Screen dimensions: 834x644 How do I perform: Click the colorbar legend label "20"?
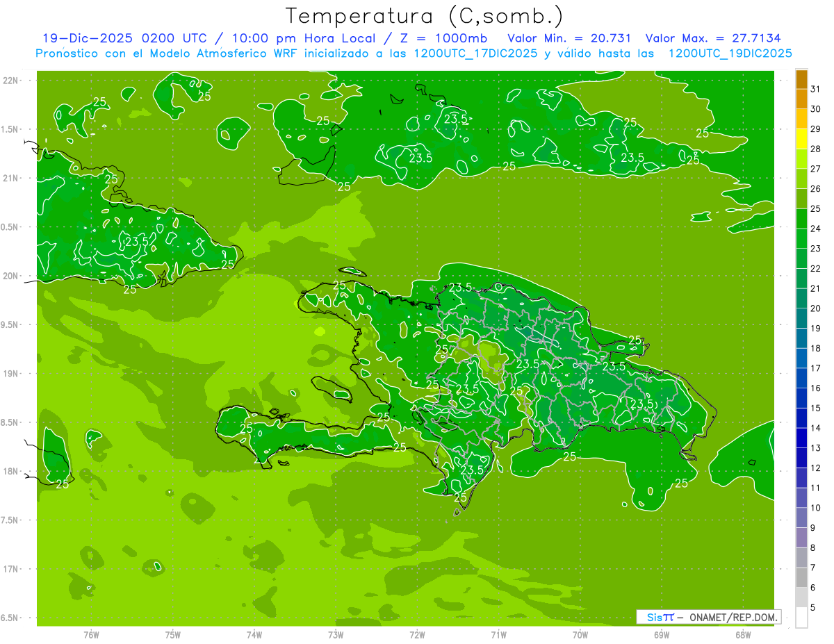pyautogui.click(x=816, y=308)
